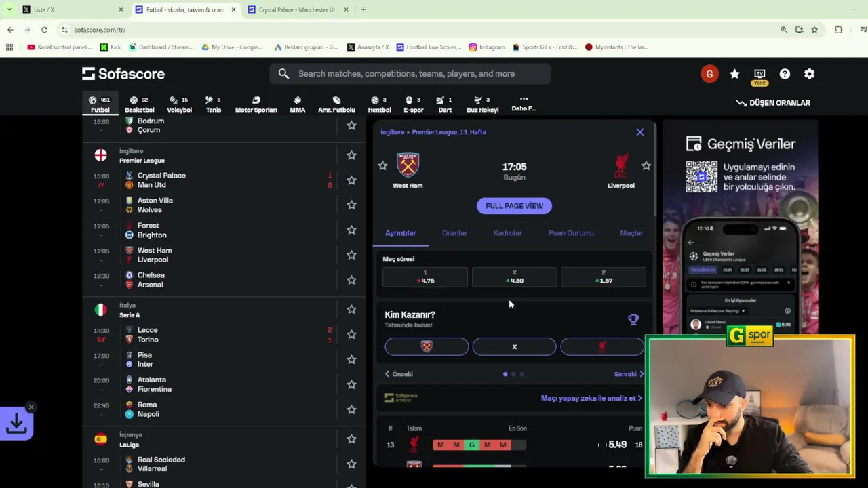Vote West Ham in Kim Kazanır poll
Screen dimensions: 868x488
[x=427, y=347]
